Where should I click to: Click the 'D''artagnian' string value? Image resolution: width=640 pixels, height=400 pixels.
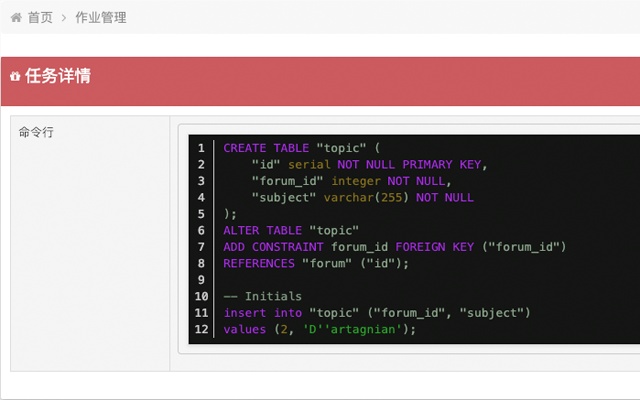[x=352, y=329]
